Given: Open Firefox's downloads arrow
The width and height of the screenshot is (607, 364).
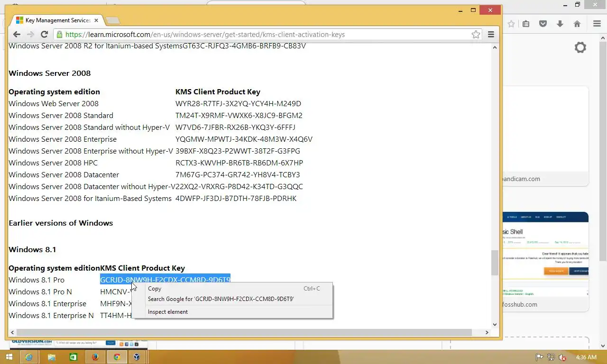Looking at the screenshot, I should [x=560, y=24].
